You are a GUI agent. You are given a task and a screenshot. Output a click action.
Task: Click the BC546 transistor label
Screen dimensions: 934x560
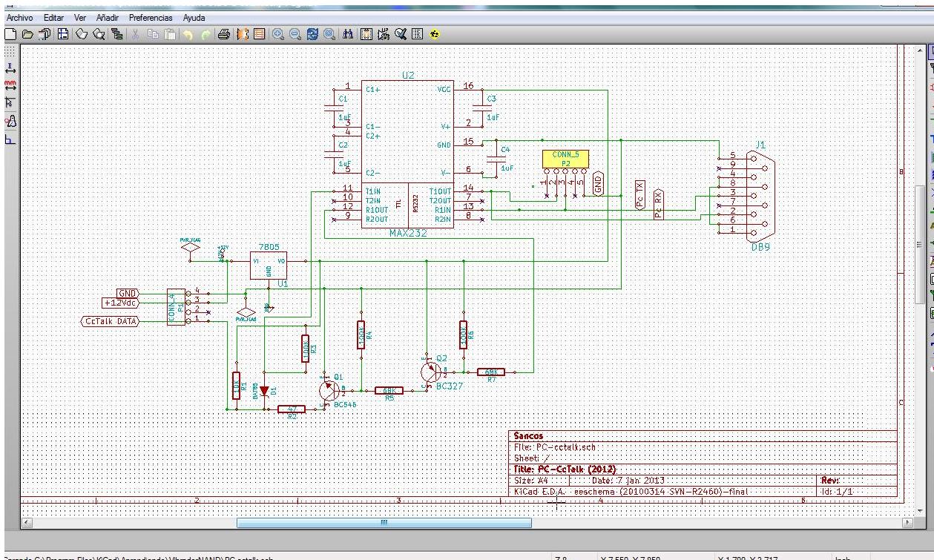346,405
